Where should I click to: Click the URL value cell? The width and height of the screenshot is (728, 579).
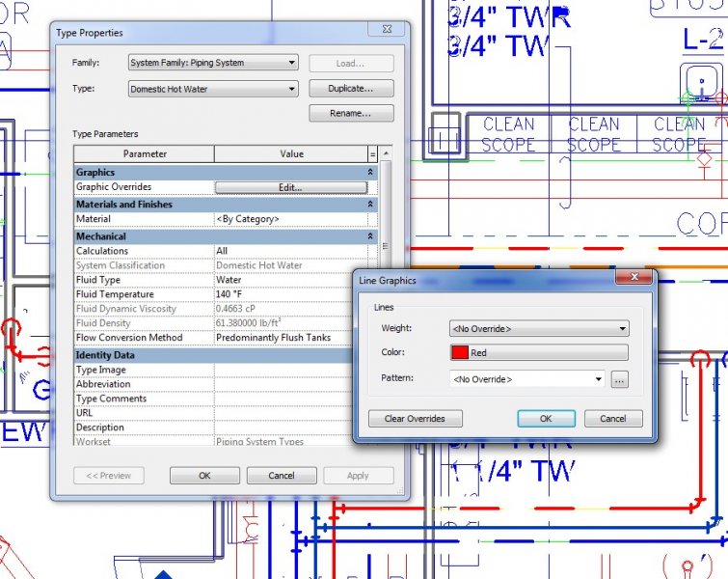click(284, 413)
